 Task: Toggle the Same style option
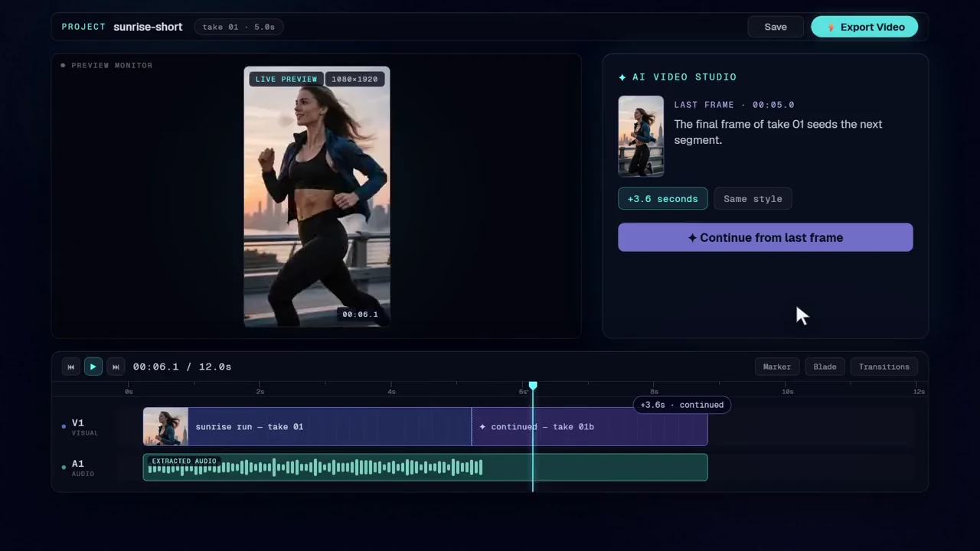[x=753, y=199]
